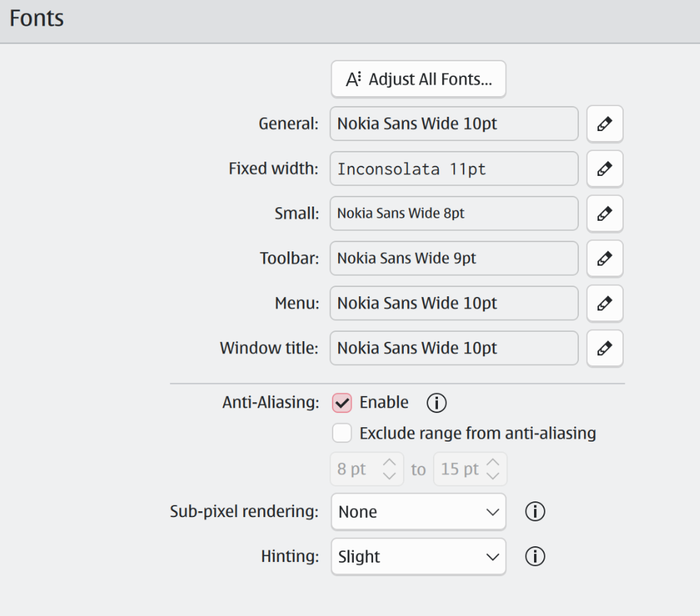Screen dimensions: 700x616
Task: Open the Adjust All Fonts dialog
Action: pyautogui.click(x=418, y=79)
